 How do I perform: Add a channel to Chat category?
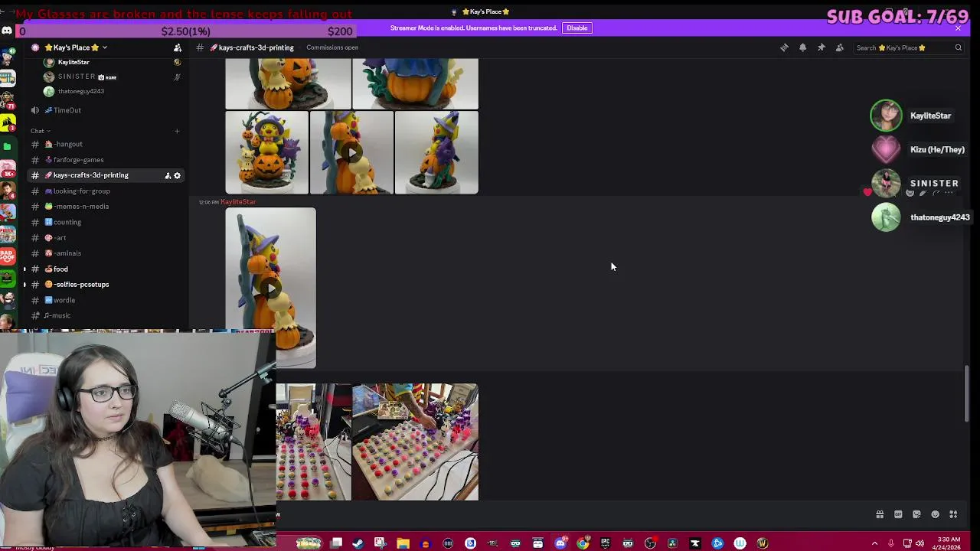[x=177, y=131]
